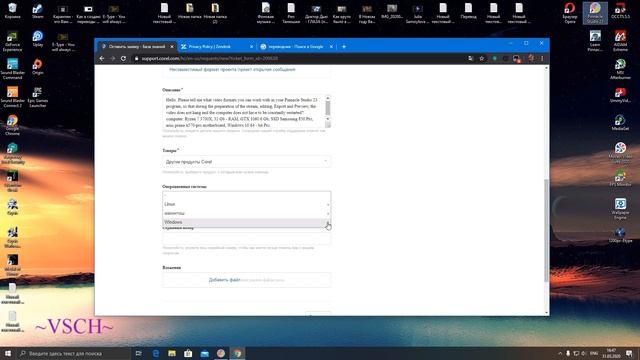Open Microsoft Store from taskbar
The width and height of the screenshot is (640, 360).
point(188,353)
